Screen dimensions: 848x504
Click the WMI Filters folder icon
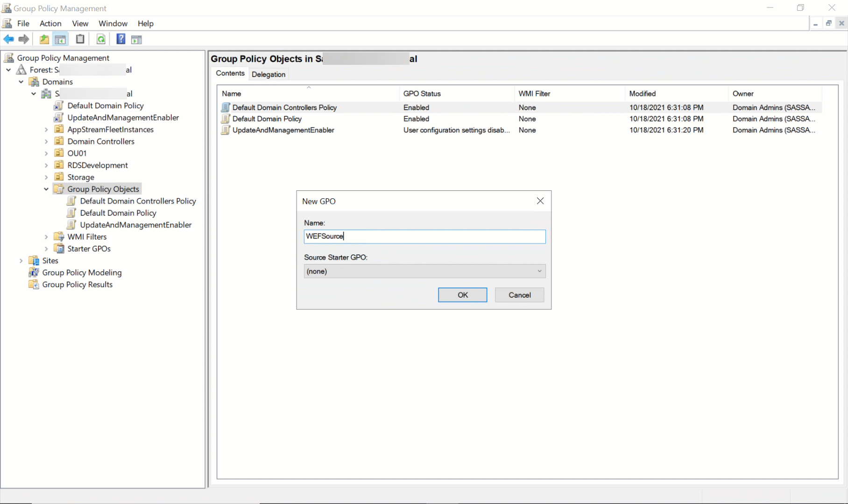point(59,237)
